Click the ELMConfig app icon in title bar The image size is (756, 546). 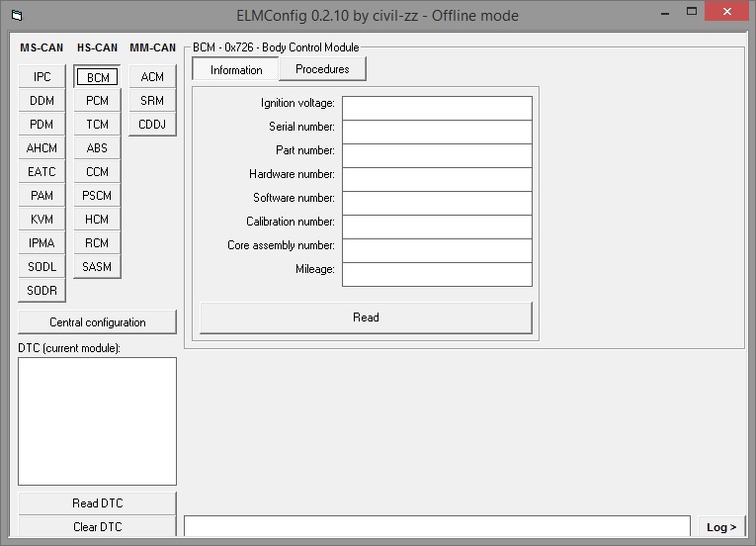(x=16, y=16)
